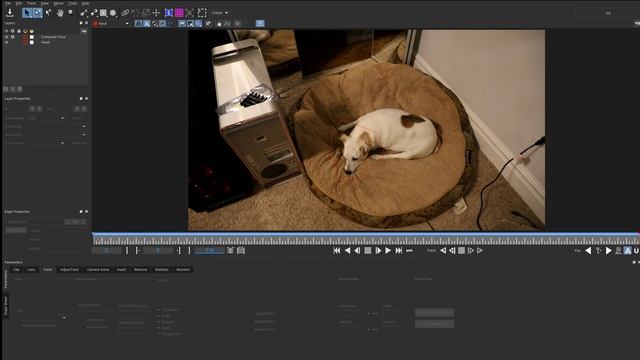Image resolution: width=640 pixels, height=360 pixels.
Task: Activate the Zoom magnifier tool
Action: click(71, 13)
